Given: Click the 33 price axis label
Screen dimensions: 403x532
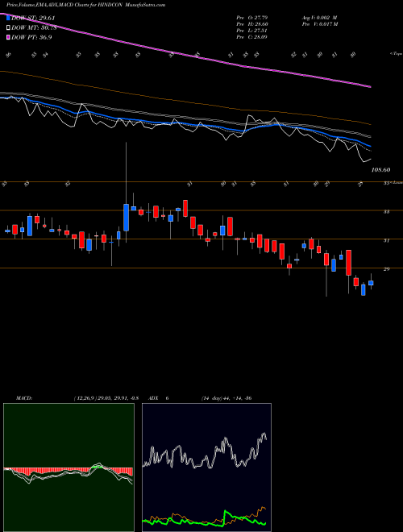Looking at the screenshot, I should (x=386, y=212).
